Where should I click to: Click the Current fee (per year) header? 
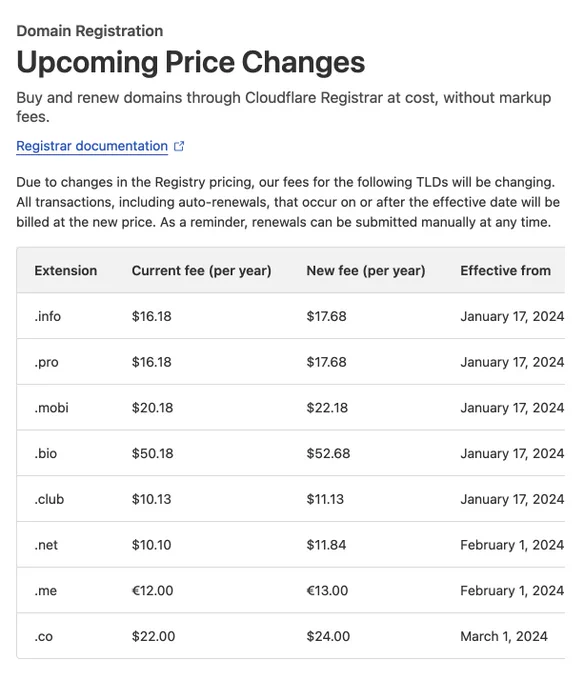[x=201, y=271]
